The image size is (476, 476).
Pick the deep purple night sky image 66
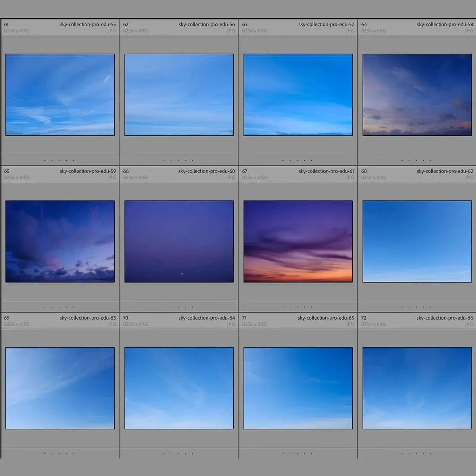point(179,242)
